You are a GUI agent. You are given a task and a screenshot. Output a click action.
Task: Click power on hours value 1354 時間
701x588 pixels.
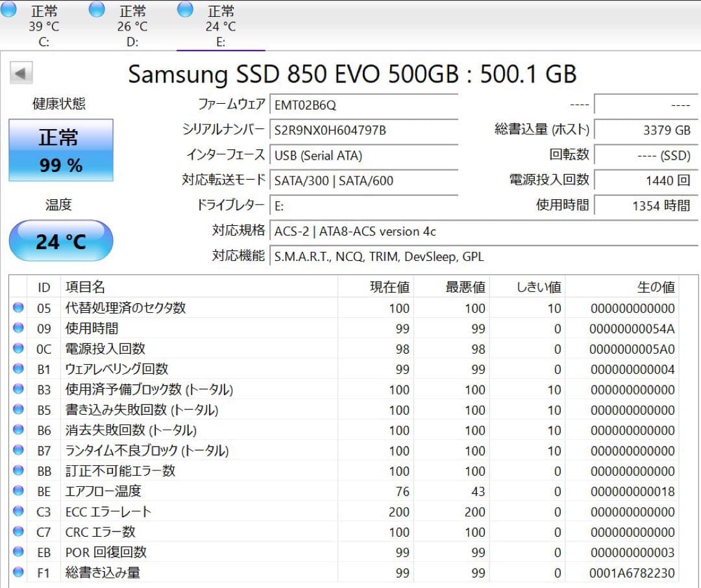click(x=646, y=206)
